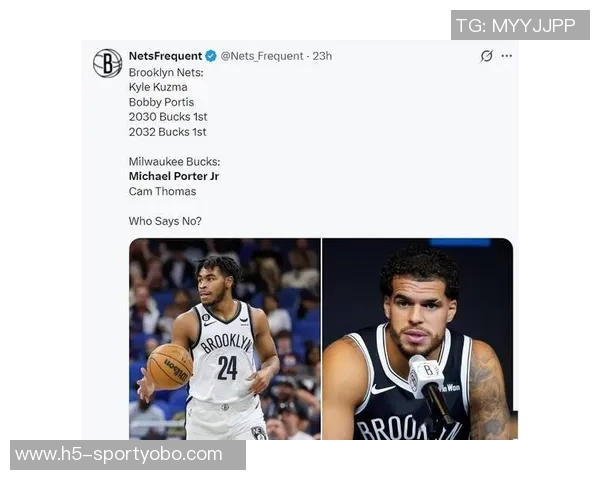This screenshot has height=480, width=600.
Task: Click the 23h timestamp
Action: 322,56
